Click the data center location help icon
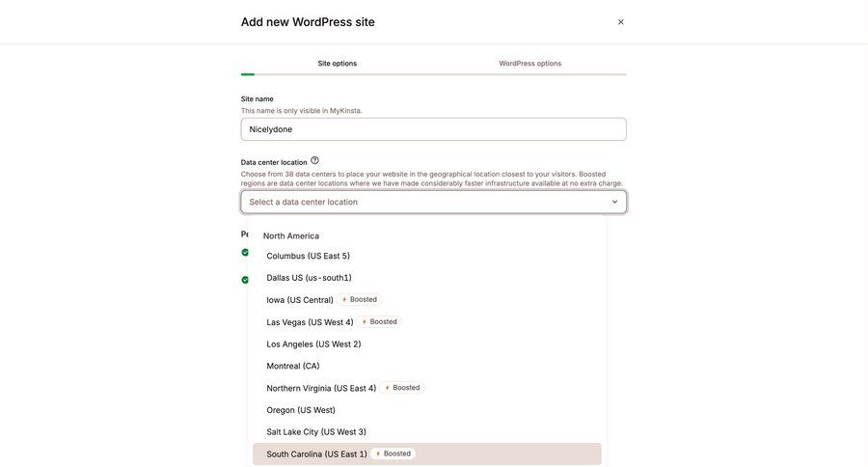Image resolution: width=868 pixels, height=467 pixels. 314,161
